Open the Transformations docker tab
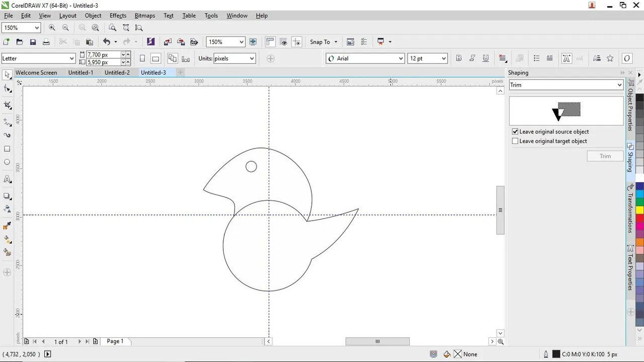The image size is (644, 362). (x=630, y=208)
